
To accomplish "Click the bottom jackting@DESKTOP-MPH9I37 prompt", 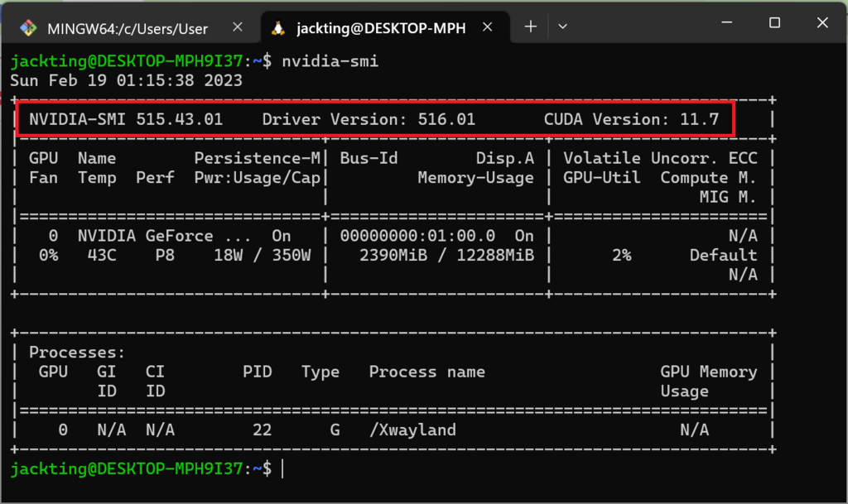I will click(x=127, y=468).
